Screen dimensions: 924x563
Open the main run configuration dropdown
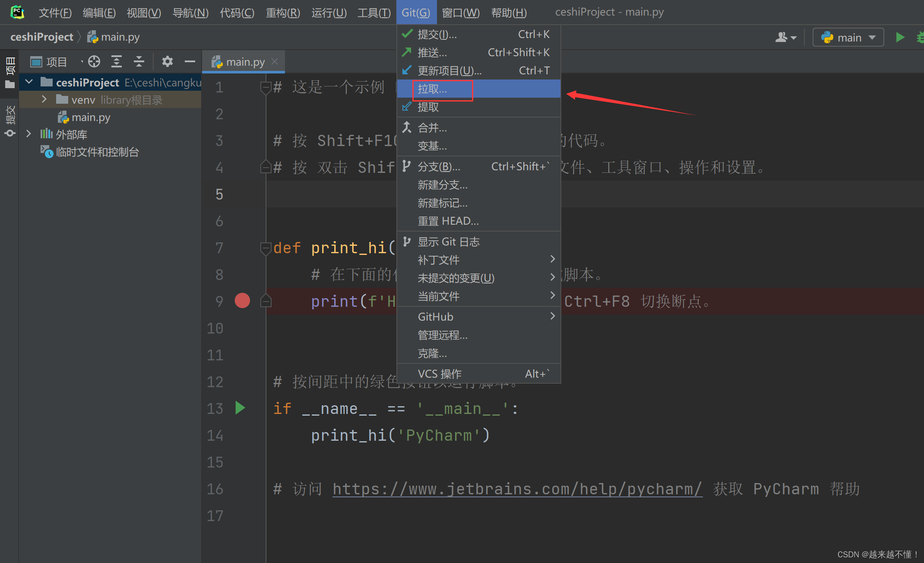pyautogui.click(x=848, y=37)
